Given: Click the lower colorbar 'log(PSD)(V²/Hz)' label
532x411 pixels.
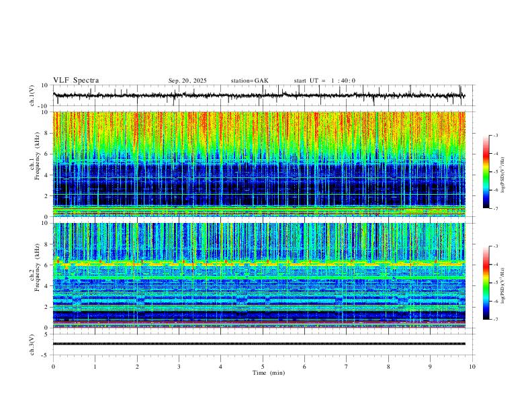Looking at the screenshot, I should (x=502, y=285).
